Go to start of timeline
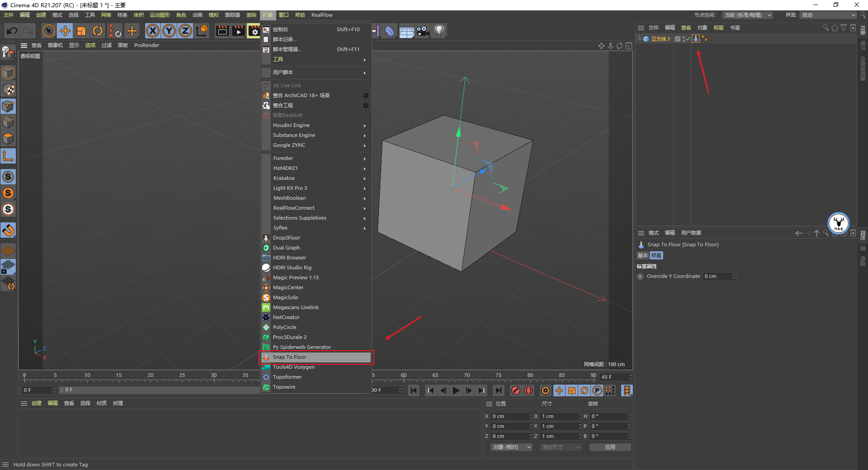The width and height of the screenshot is (868, 470). (x=414, y=390)
